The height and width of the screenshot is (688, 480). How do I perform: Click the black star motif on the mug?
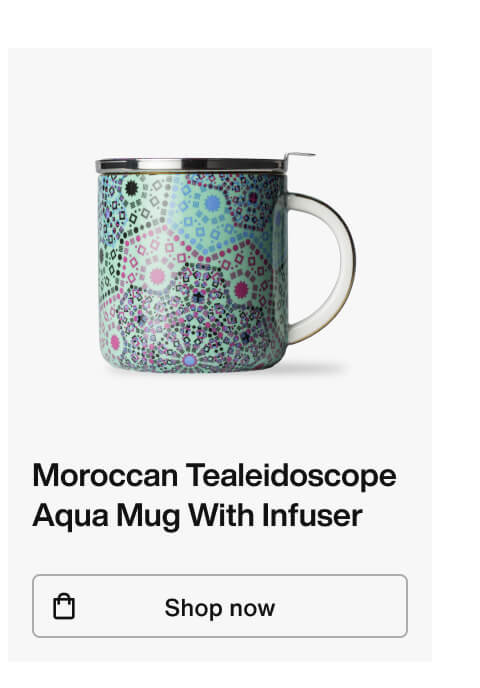click(132, 188)
